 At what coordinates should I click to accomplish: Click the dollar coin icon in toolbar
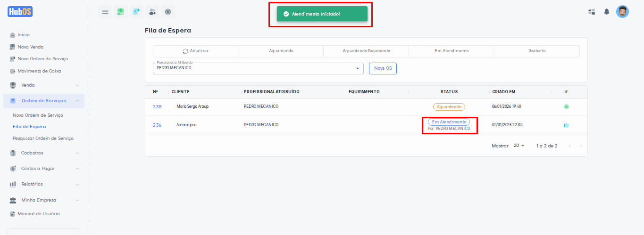point(167,12)
